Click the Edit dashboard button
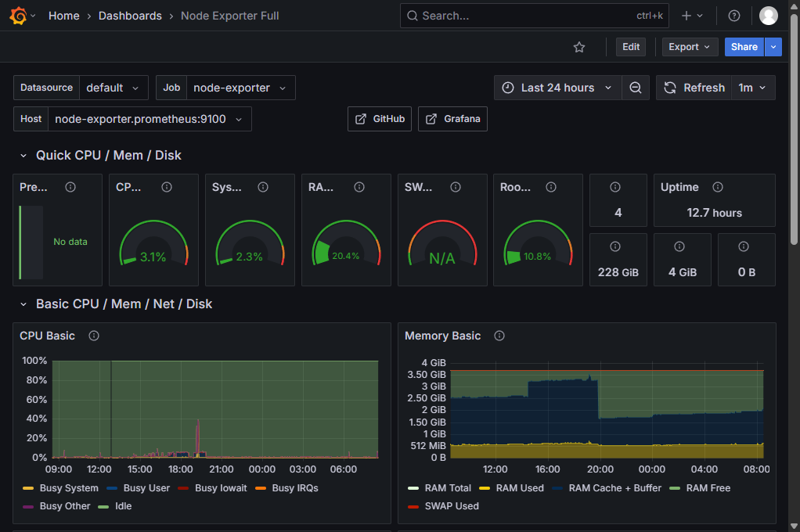The image size is (800, 532). tap(631, 47)
